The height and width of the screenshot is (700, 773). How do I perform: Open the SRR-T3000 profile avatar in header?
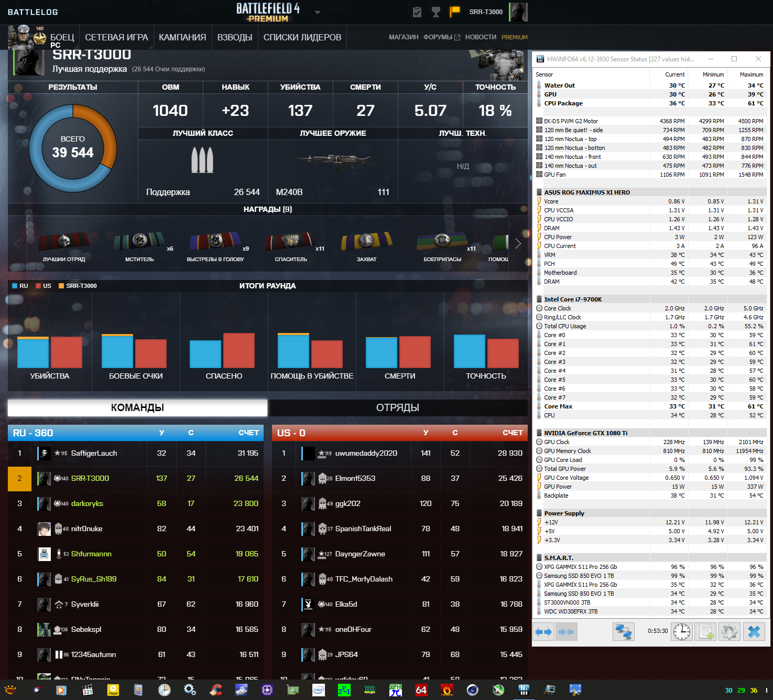(518, 12)
